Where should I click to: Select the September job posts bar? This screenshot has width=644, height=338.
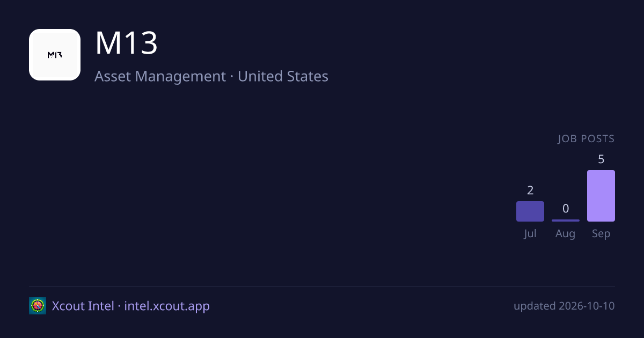[601, 196]
